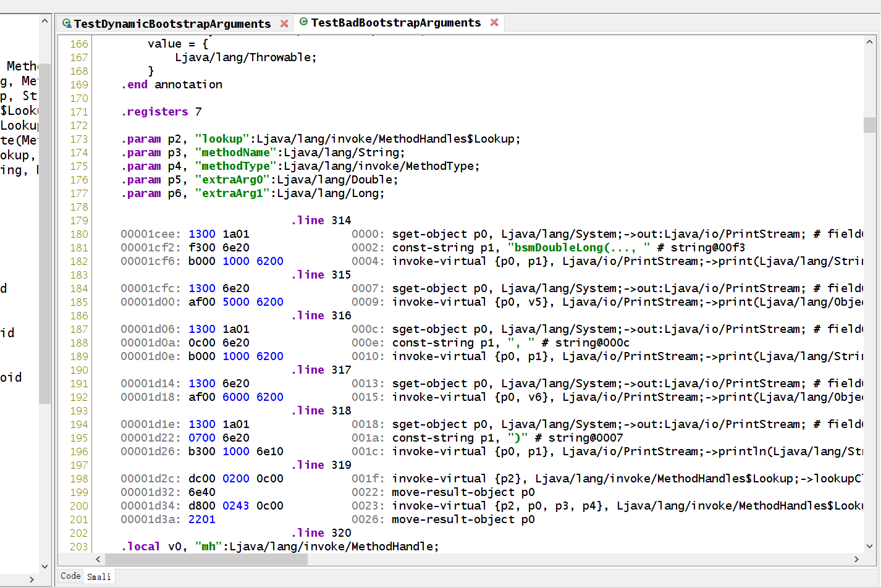
Task: Click the '0700' hex value on line 195
Action: [x=202, y=438]
